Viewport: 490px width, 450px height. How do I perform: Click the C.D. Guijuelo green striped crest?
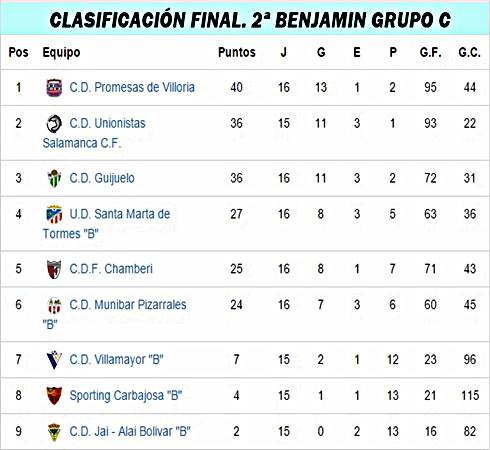point(54,178)
